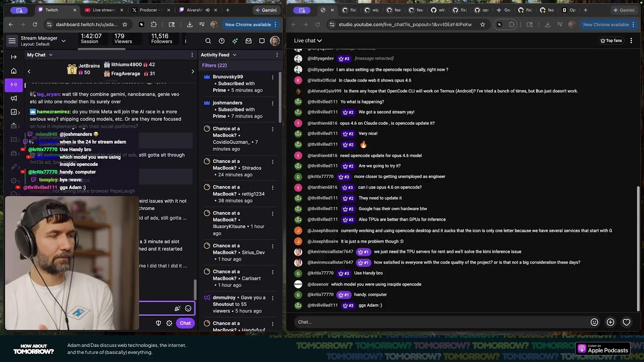The image size is (644, 362).
Task: Click Gemini button in right Chrome window
Action: click(x=624, y=10)
